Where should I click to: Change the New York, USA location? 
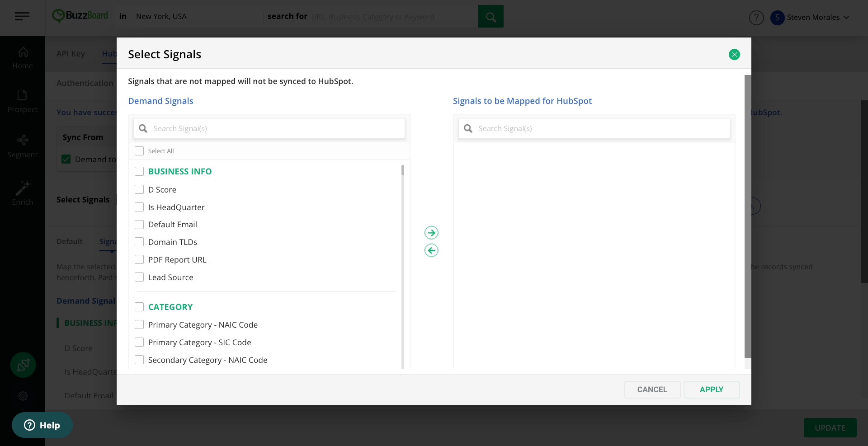click(161, 16)
